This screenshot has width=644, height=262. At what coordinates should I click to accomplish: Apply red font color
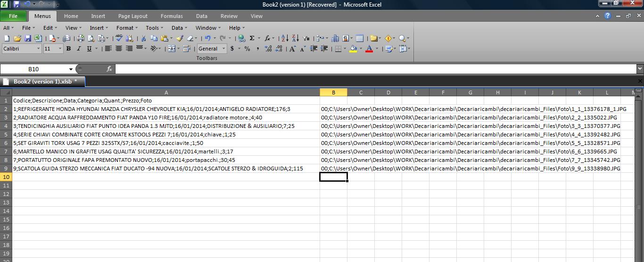369,49
